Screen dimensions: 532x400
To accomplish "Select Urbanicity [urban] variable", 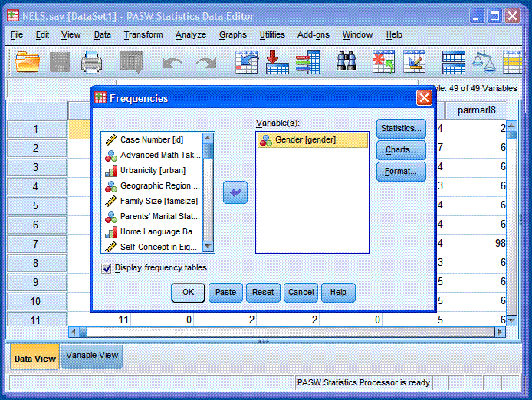I will pos(152,170).
